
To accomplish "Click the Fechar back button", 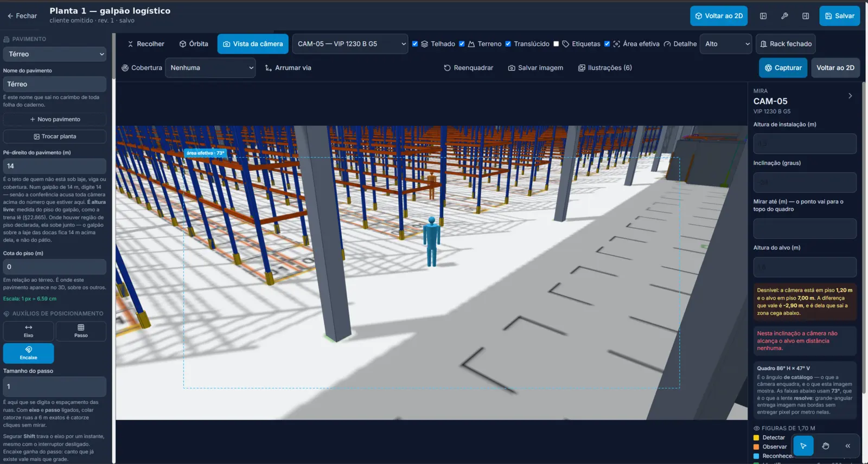I will (22, 16).
